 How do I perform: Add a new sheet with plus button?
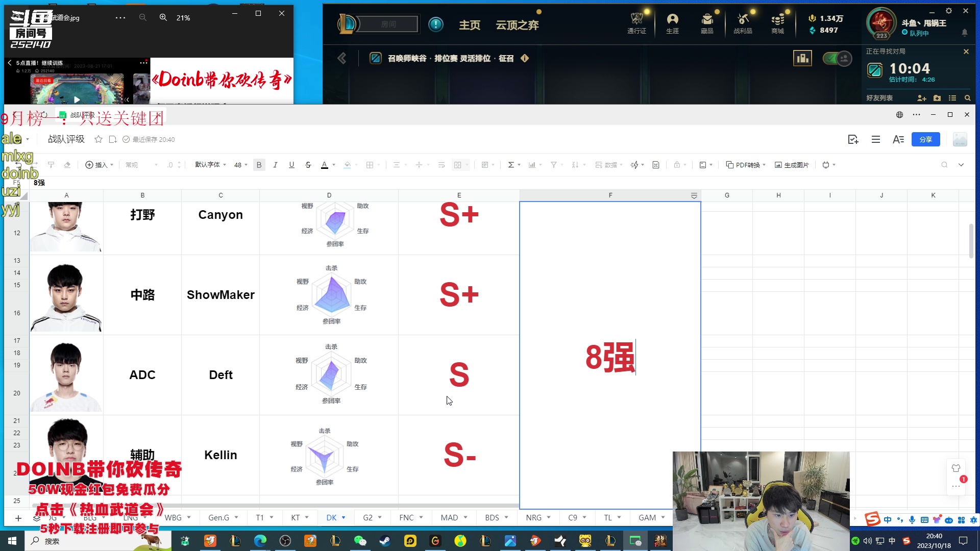(18, 518)
